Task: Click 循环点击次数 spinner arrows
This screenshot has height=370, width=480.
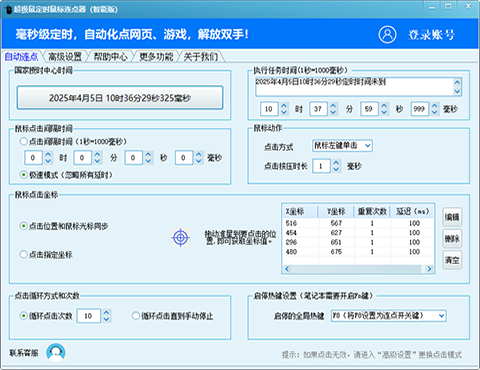Action: pyautogui.click(x=106, y=316)
